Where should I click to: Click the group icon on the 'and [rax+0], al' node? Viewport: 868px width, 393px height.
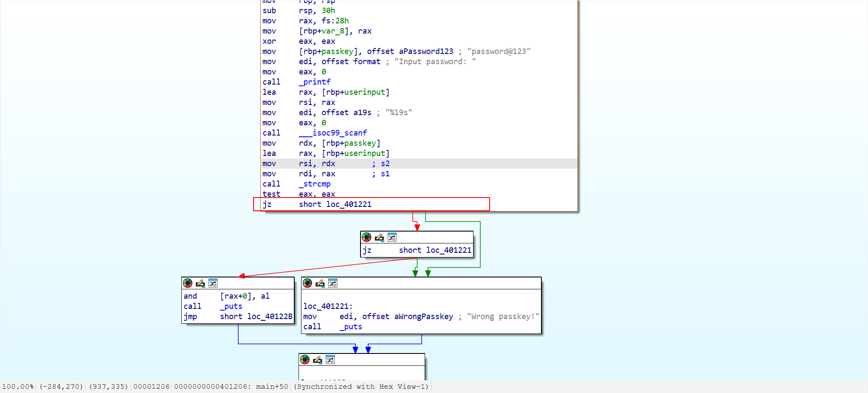coord(213,283)
